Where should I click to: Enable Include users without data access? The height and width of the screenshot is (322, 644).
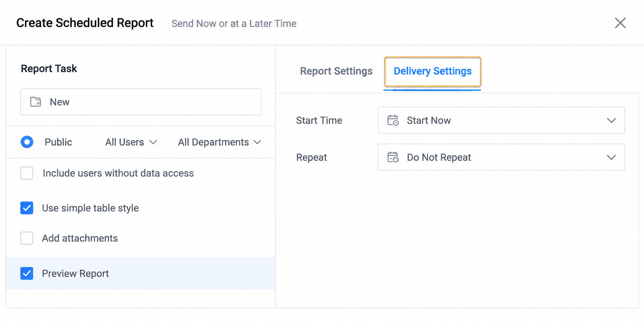point(27,173)
